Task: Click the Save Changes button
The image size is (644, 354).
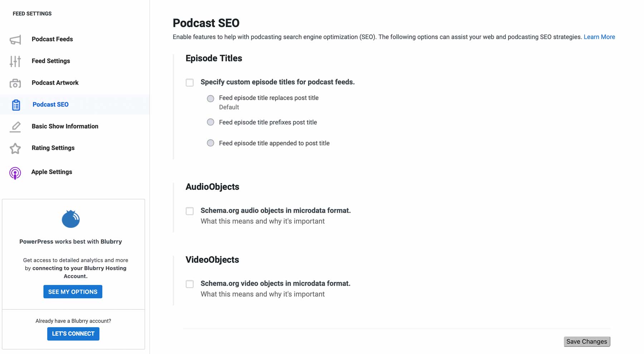Action: 586,341
